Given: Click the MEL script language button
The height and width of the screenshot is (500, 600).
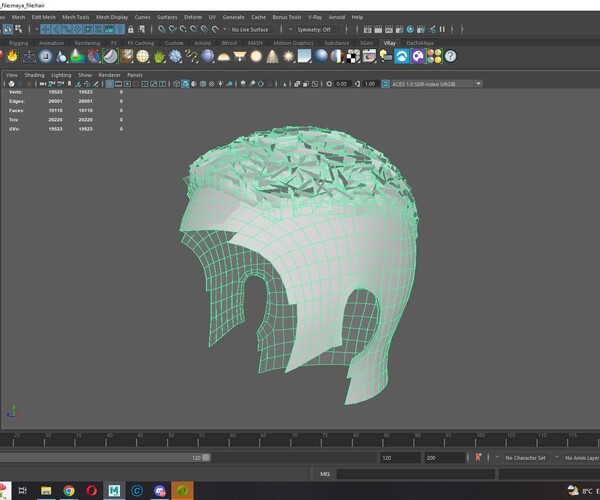Looking at the screenshot, I should click(x=325, y=474).
